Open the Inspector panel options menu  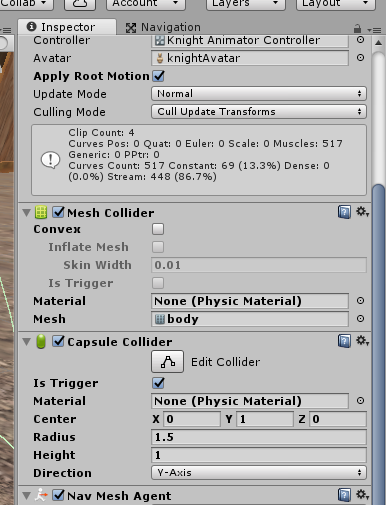tap(374, 30)
